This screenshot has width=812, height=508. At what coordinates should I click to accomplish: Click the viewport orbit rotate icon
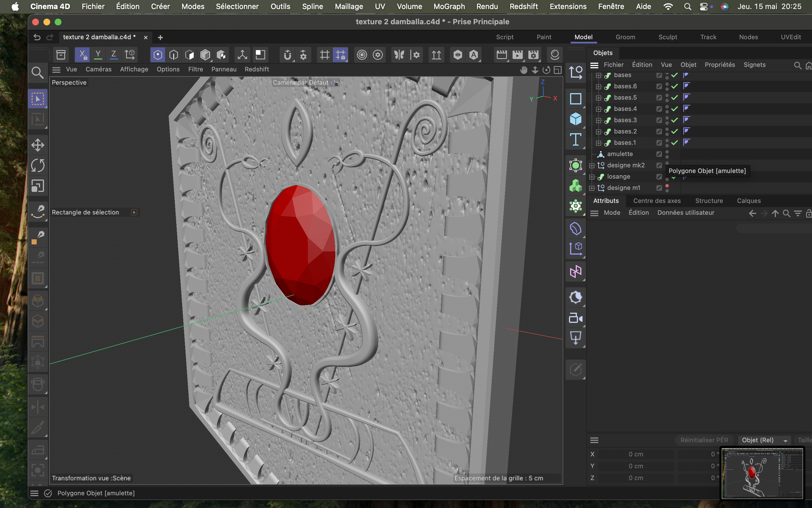click(547, 69)
